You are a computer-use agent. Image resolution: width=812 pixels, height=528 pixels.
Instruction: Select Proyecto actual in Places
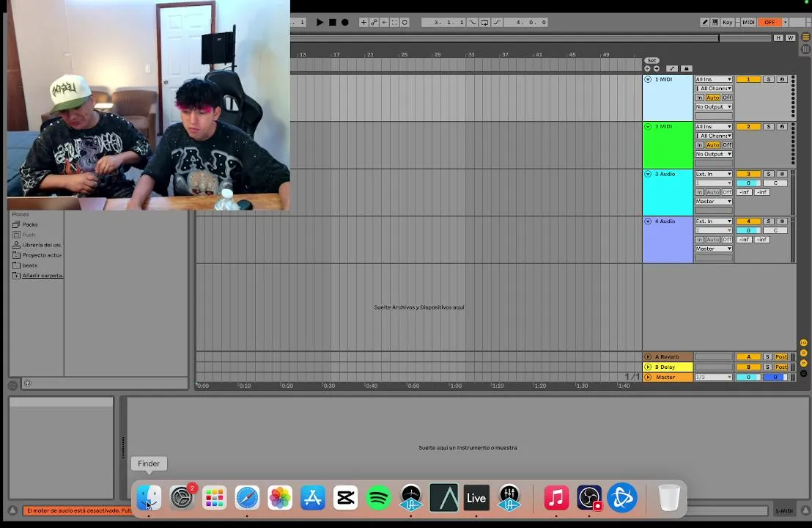click(x=42, y=255)
